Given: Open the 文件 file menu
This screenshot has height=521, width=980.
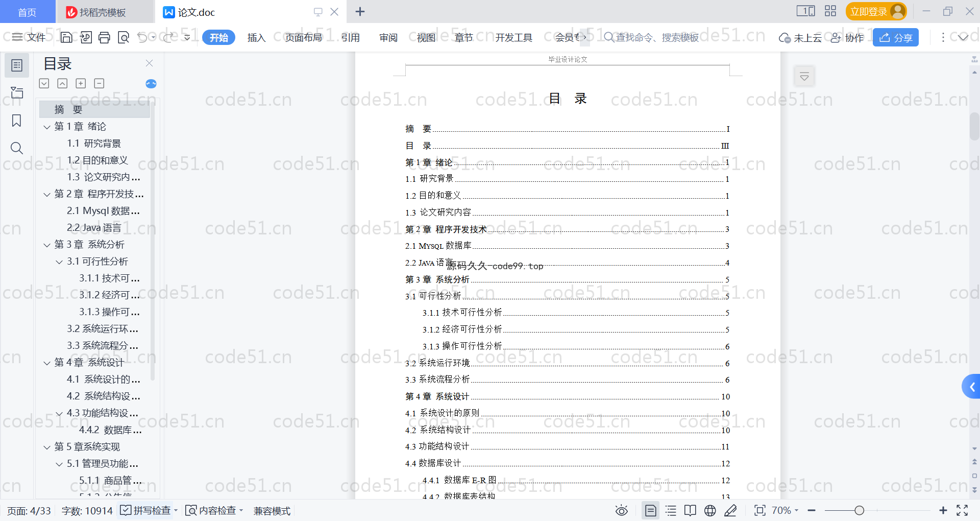Looking at the screenshot, I should pyautogui.click(x=29, y=37).
